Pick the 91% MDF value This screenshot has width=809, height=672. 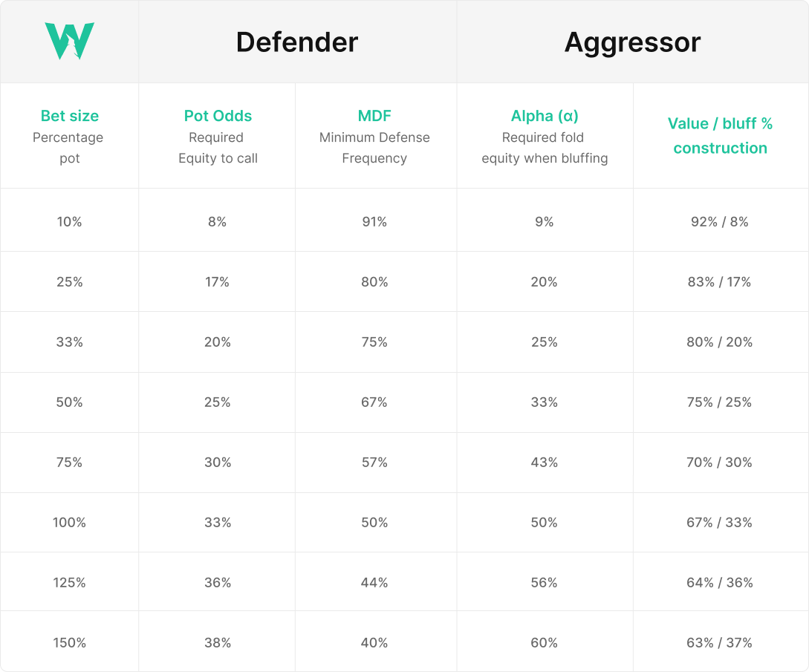point(374,222)
